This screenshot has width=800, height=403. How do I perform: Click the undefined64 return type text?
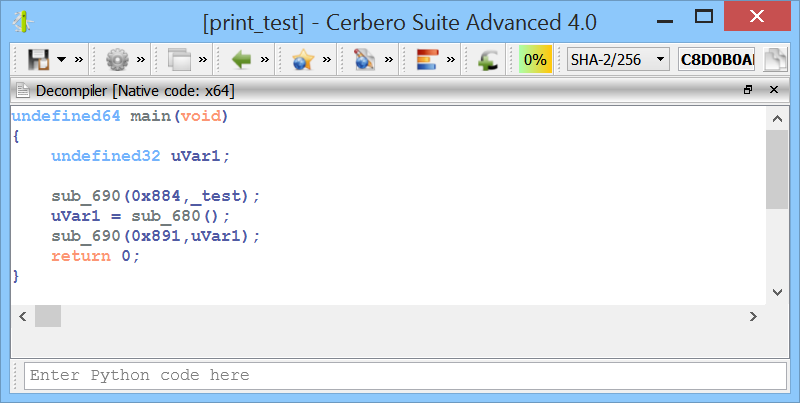pos(66,116)
